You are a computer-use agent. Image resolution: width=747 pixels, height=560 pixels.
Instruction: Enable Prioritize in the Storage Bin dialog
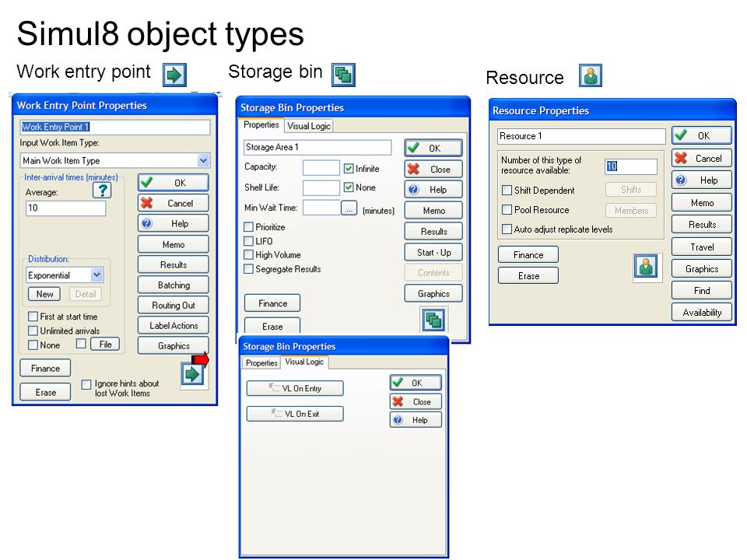pyautogui.click(x=249, y=227)
